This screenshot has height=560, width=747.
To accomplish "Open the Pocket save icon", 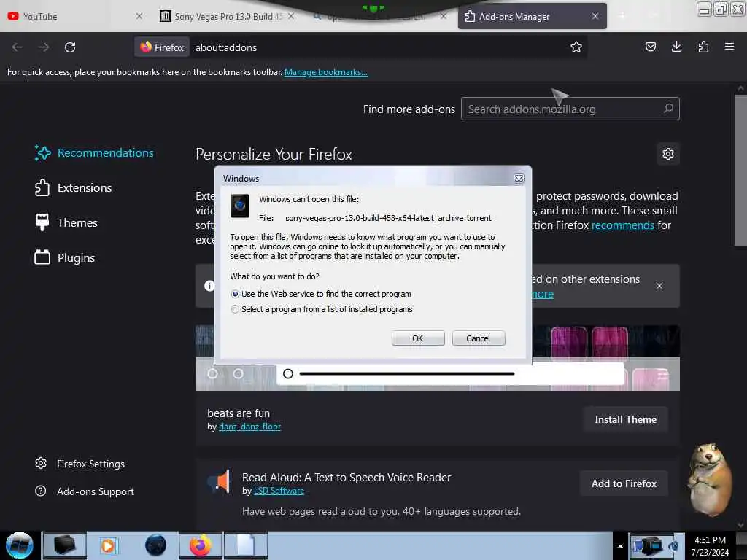I will 650,47.
